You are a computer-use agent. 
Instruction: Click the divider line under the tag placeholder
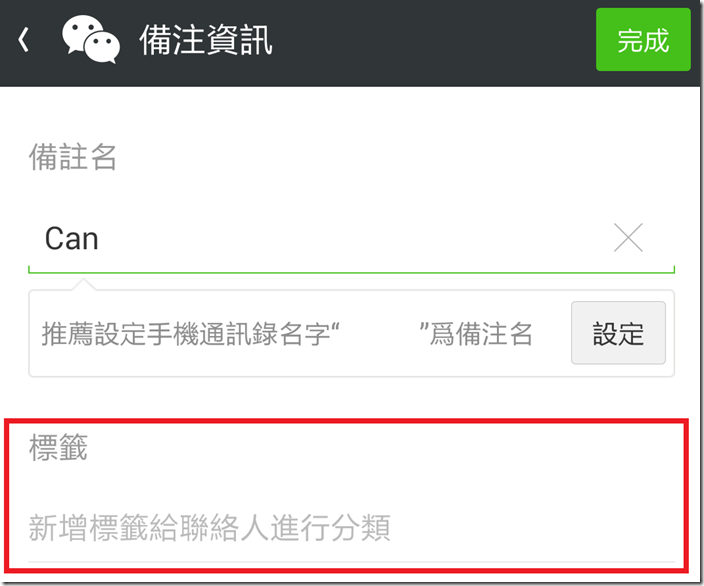[x=351, y=562]
